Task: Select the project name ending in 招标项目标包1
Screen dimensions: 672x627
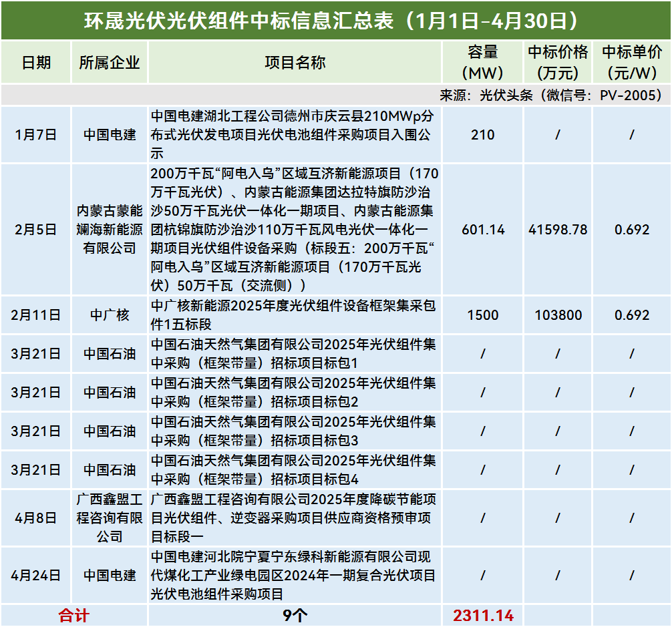Action: [293, 354]
